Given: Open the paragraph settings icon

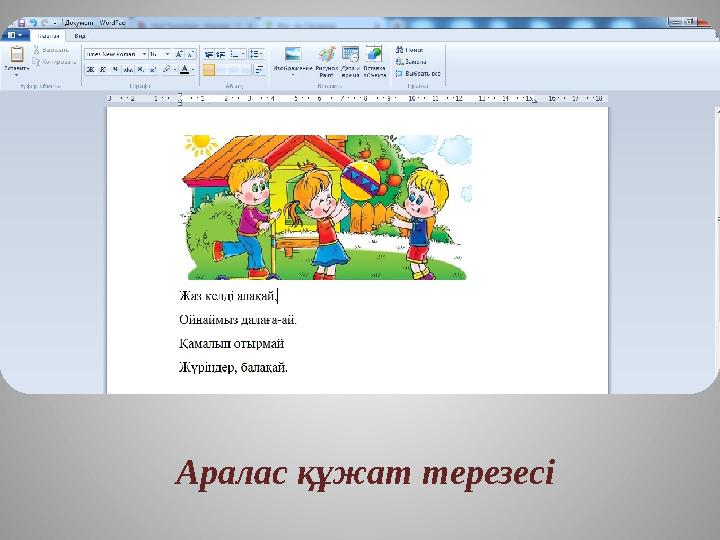Looking at the screenshot, I should (x=260, y=70).
